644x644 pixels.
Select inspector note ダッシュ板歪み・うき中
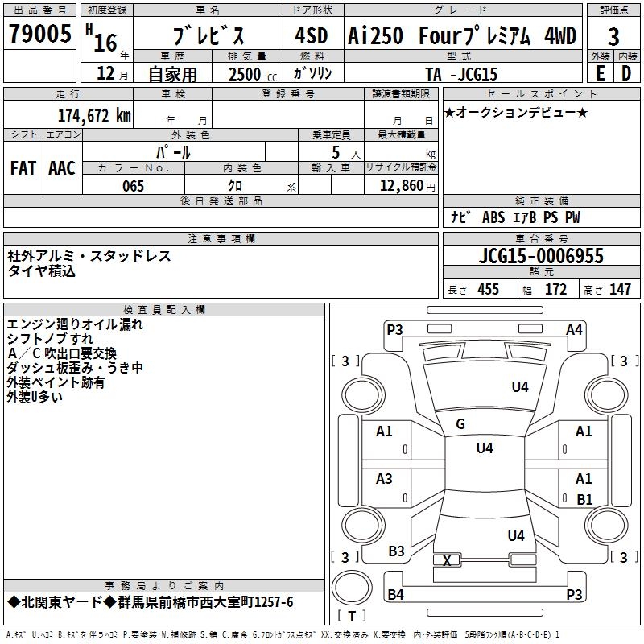tap(75, 368)
